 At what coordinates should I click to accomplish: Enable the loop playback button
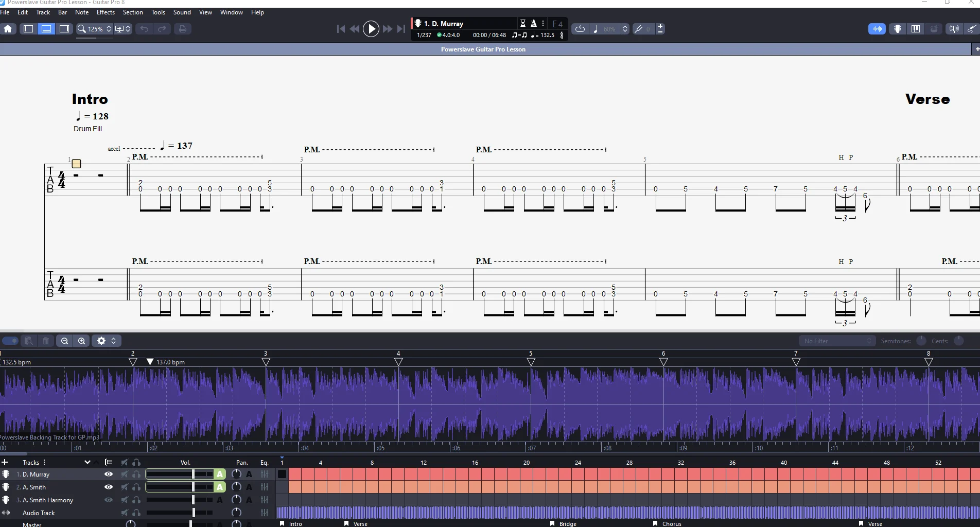(x=580, y=29)
